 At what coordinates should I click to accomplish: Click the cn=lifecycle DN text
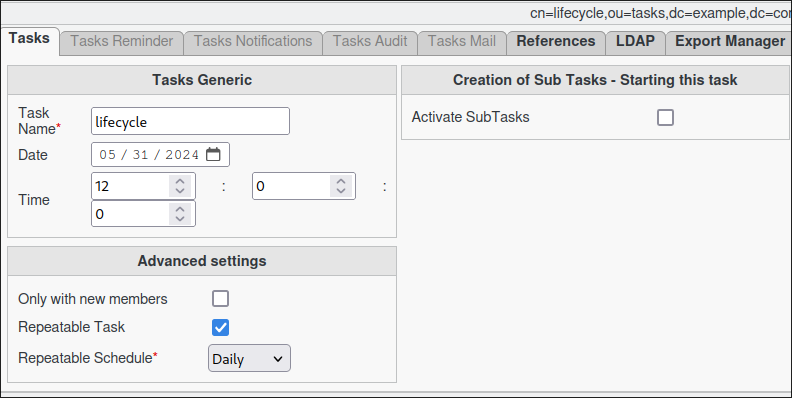[x=661, y=13]
